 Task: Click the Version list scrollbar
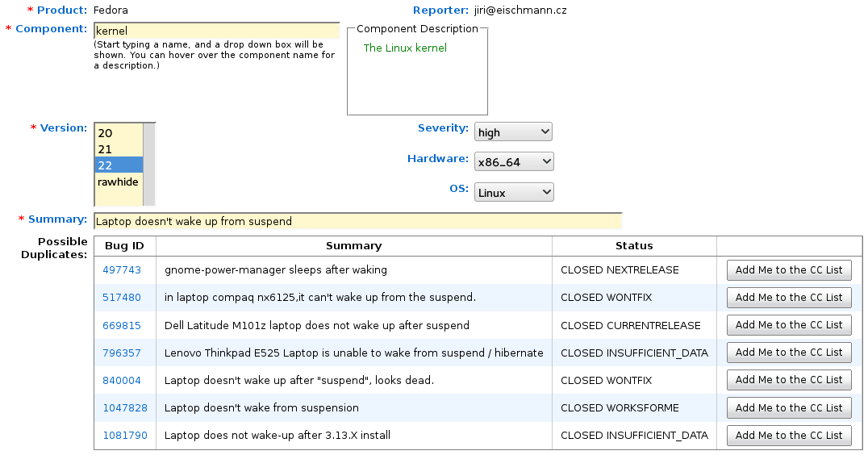[148, 164]
